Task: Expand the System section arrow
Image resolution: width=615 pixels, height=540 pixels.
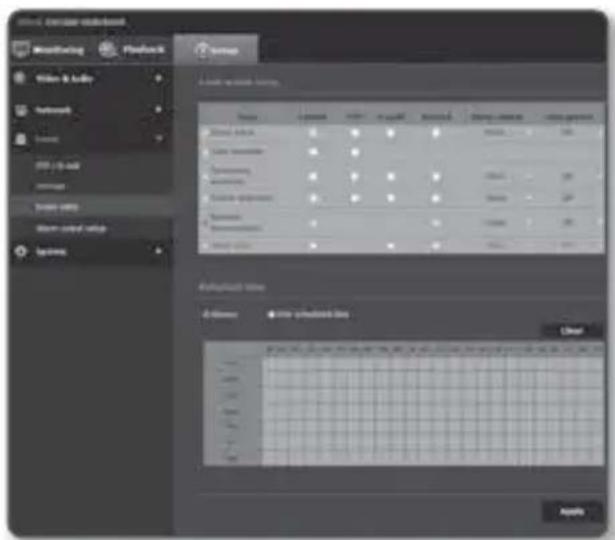Action: pos(158,251)
